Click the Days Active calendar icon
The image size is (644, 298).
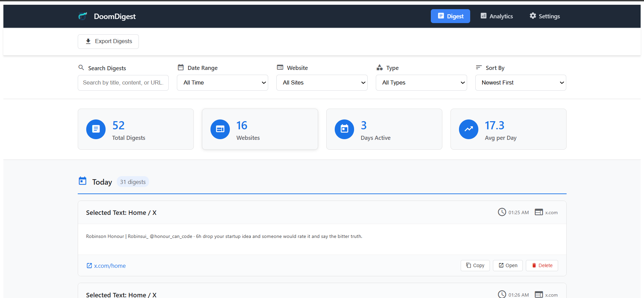pos(345,129)
